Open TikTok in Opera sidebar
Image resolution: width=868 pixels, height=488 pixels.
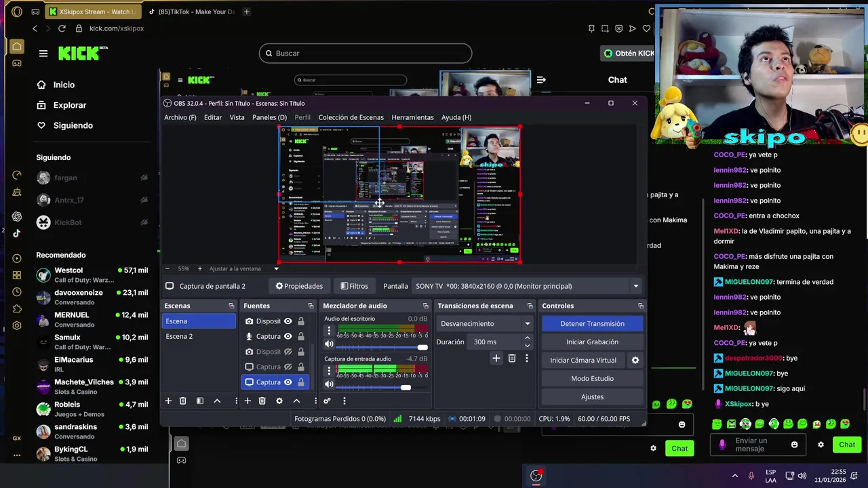point(17,233)
